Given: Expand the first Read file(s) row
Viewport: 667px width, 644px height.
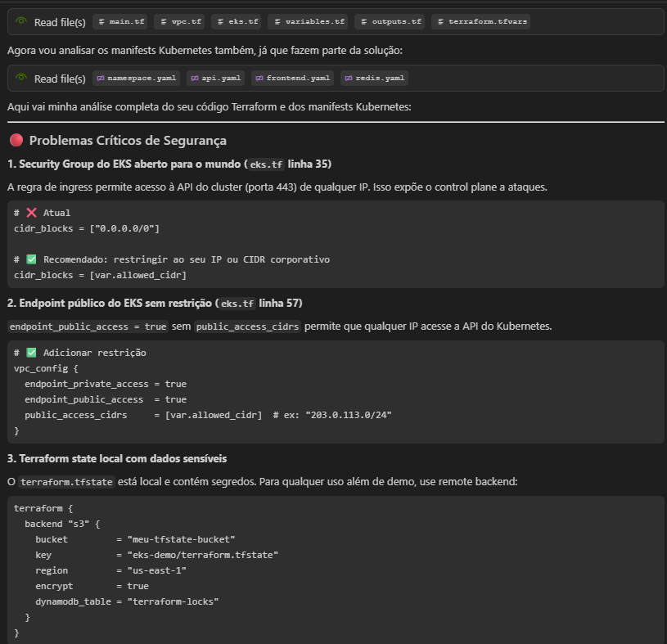Looking at the screenshot, I should [x=59, y=22].
